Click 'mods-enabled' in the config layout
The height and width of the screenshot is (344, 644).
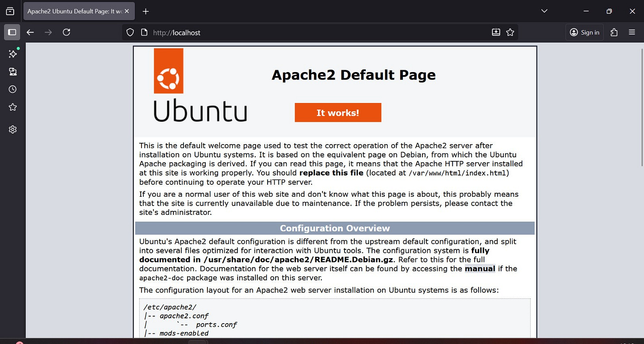184,333
